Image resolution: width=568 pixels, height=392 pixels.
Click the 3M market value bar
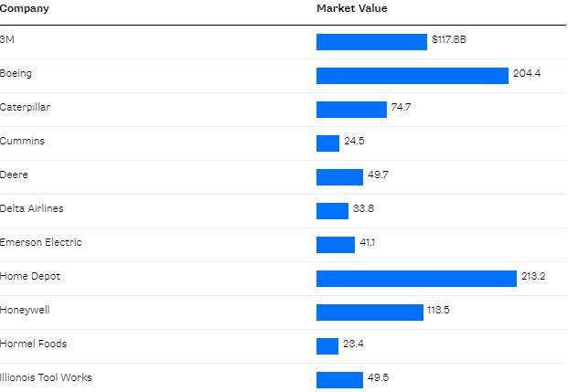pyautogui.click(x=371, y=41)
